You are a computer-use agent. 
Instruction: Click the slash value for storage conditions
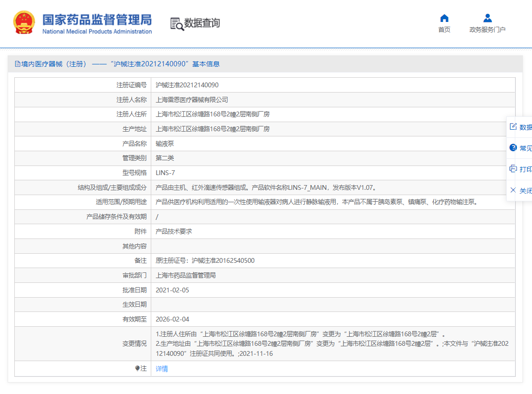157,217
